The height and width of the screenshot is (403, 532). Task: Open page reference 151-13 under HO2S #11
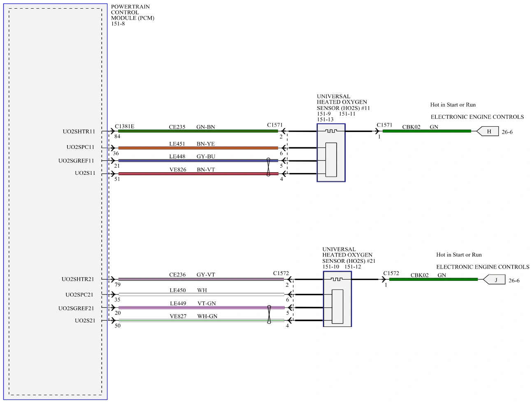tap(325, 120)
